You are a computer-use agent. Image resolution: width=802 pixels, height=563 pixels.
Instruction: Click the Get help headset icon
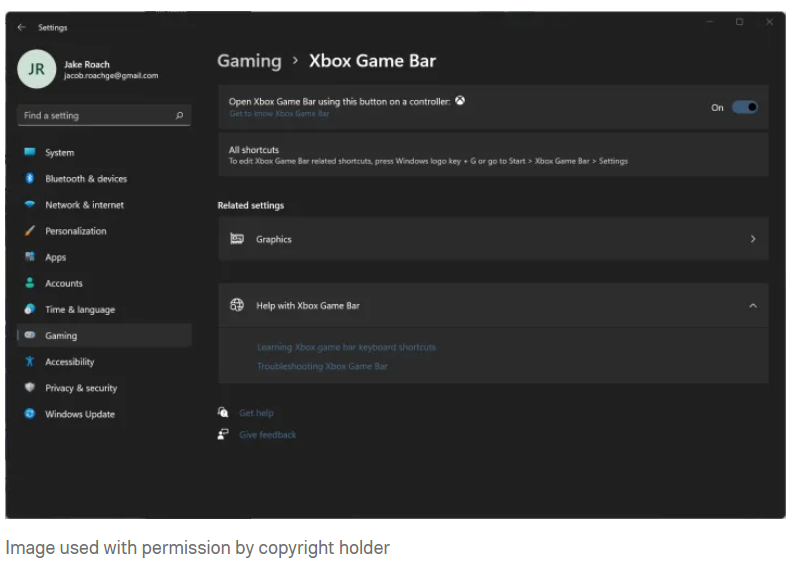click(223, 412)
